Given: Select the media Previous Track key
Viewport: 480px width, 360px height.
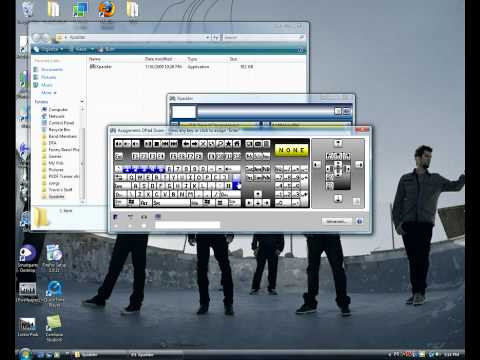Looking at the screenshot, I should [165, 144].
